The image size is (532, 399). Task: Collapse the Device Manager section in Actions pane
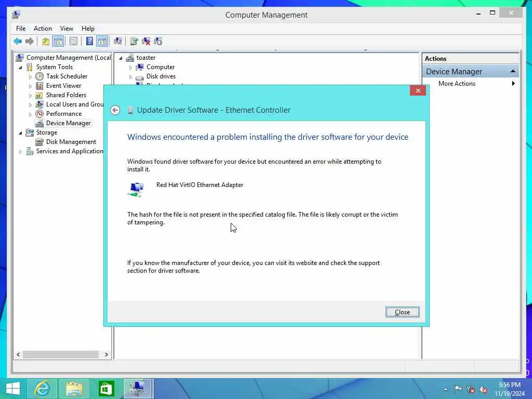click(x=513, y=71)
